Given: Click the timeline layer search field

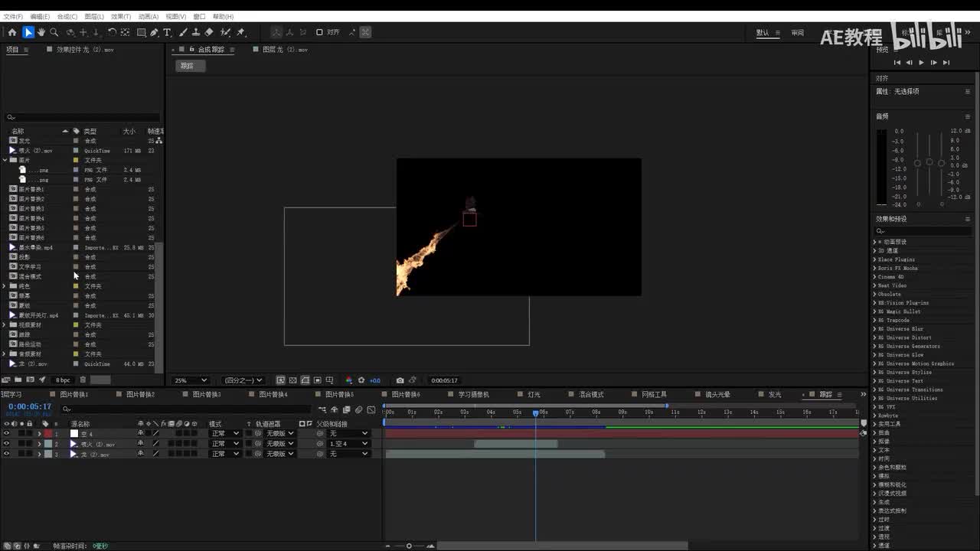Looking at the screenshot, I should pos(188,409).
